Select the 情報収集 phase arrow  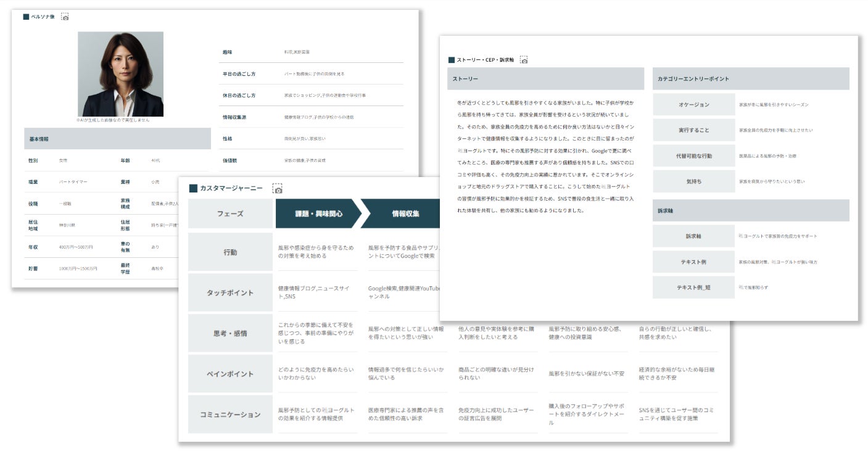coord(402,213)
